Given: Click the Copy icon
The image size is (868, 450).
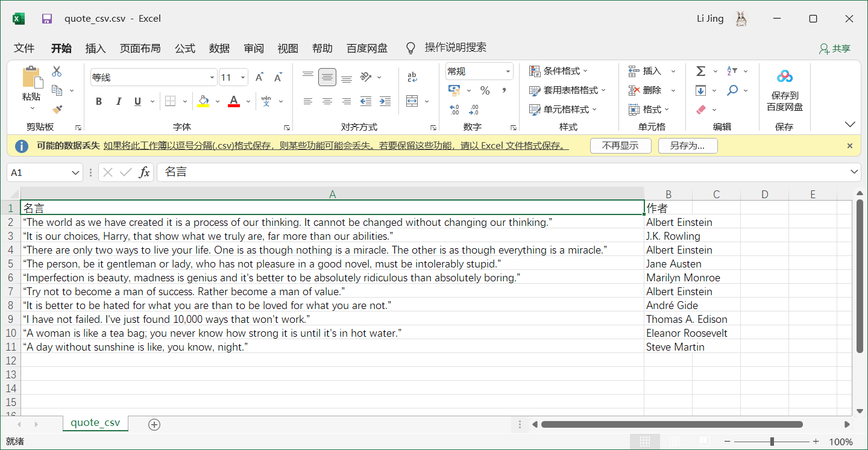Looking at the screenshot, I should (x=57, y=90).
